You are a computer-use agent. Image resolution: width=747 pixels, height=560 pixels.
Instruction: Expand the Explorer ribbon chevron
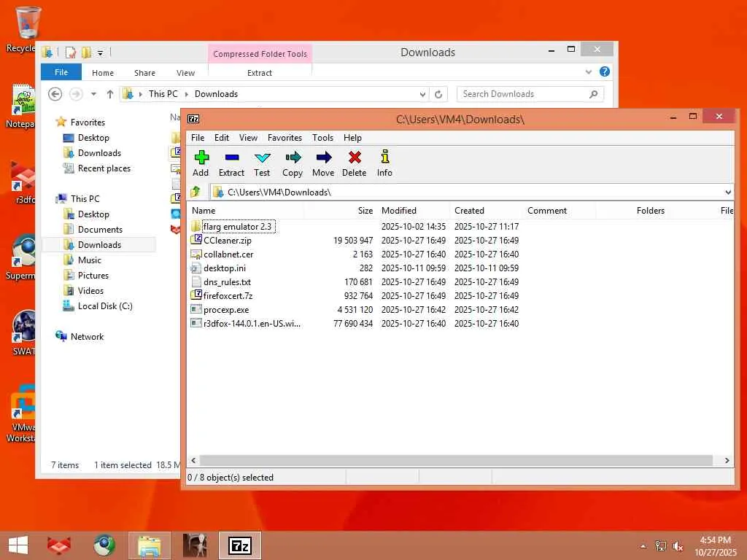(589, 72)
